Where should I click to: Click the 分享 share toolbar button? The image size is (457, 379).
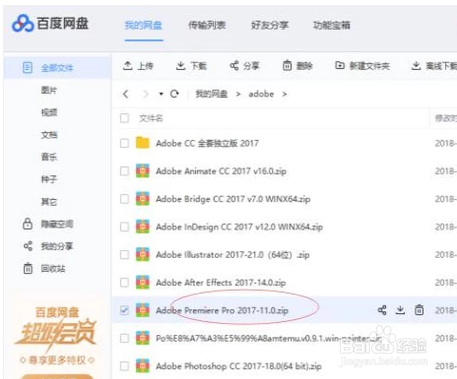point(244,66)
